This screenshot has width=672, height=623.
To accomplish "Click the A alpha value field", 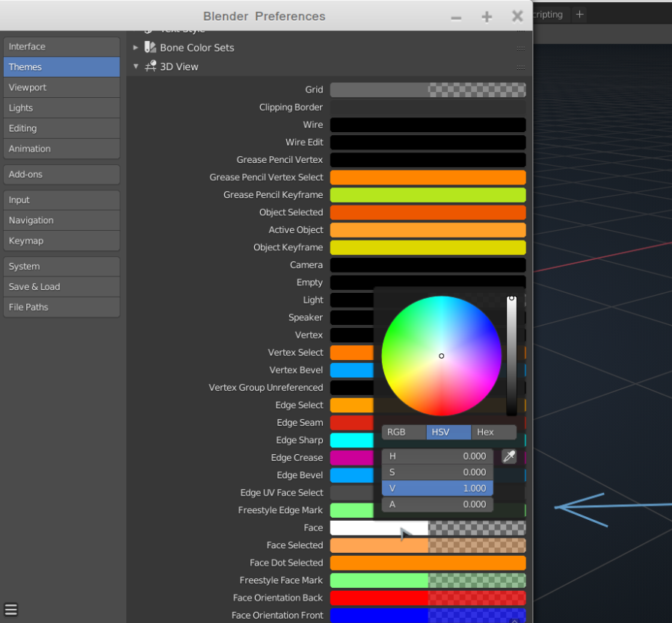I will (437, 504).
